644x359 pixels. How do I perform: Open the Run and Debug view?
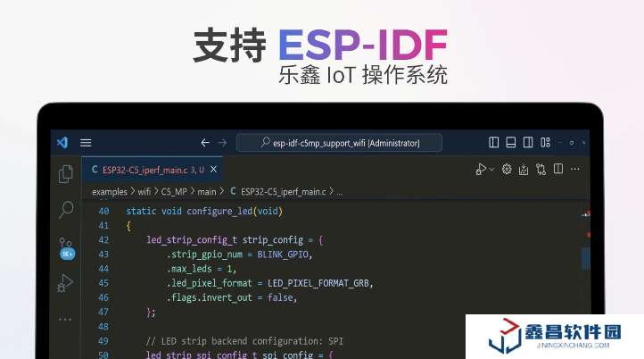[65, 283]
